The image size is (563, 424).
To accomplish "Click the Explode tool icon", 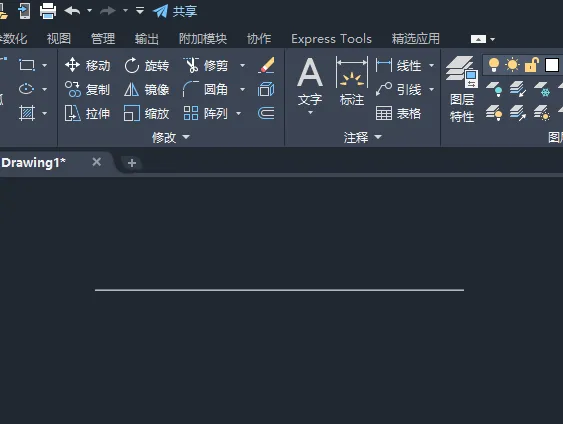I will pyautogui.click(x=266, y=89).
